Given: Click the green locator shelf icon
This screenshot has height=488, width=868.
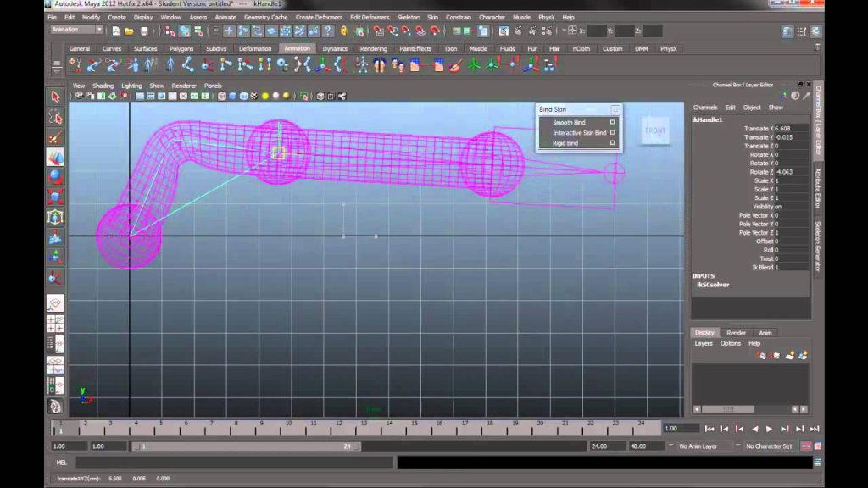Looking at the screenshot, I should 474,65.
